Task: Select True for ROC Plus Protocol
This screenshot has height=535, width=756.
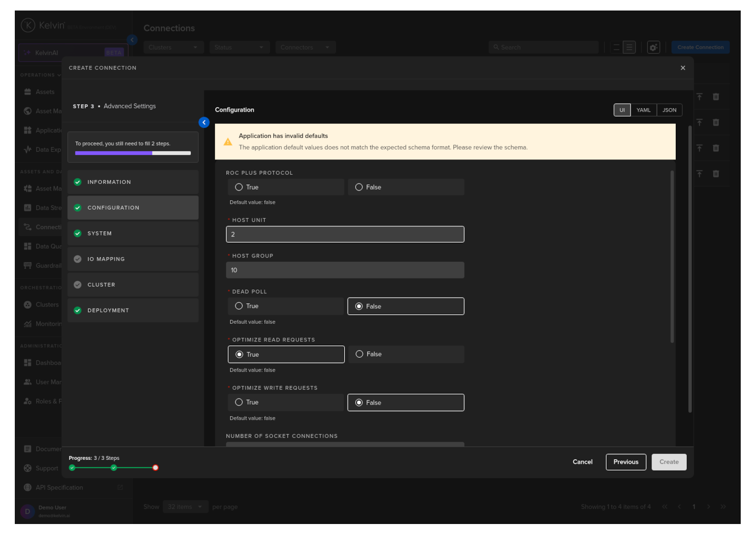Action: (x=239, y=187)
